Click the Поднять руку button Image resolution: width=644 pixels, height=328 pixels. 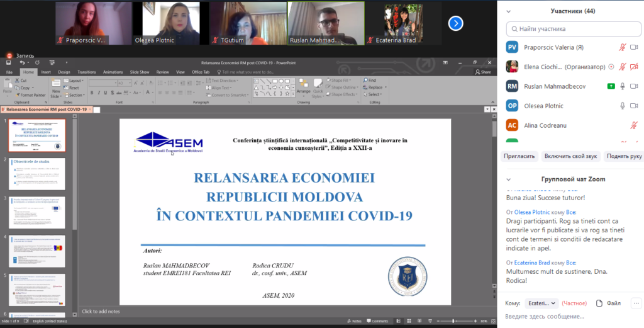tap(624, 156)
